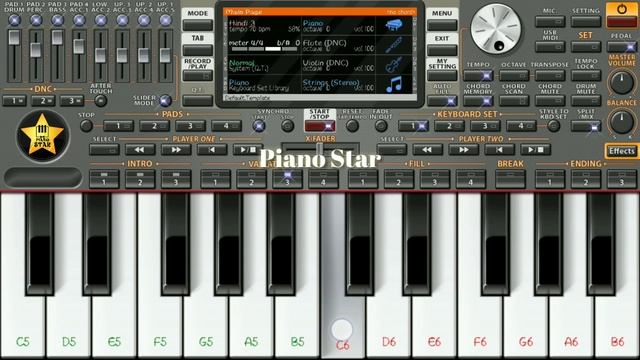Select the violin instrument icon on display

[x=394, y=65]
